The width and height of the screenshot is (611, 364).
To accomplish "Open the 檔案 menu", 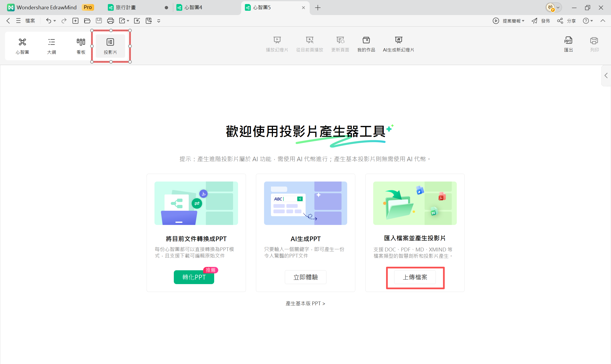I will 30,21.
